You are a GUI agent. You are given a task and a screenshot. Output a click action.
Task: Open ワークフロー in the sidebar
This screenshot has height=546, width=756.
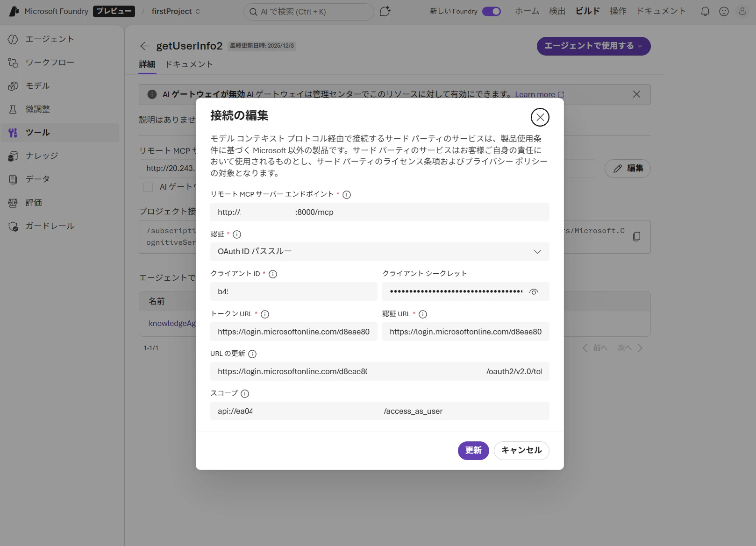click(60, 63)
